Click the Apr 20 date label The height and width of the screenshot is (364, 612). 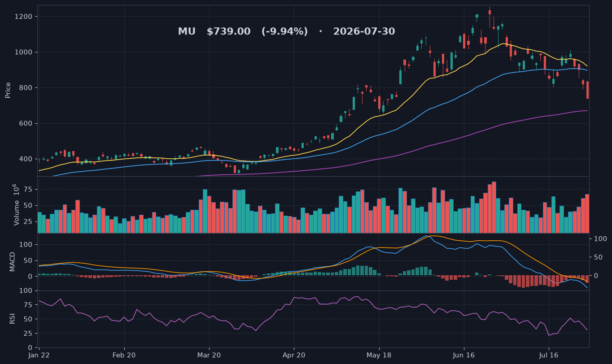294,355
